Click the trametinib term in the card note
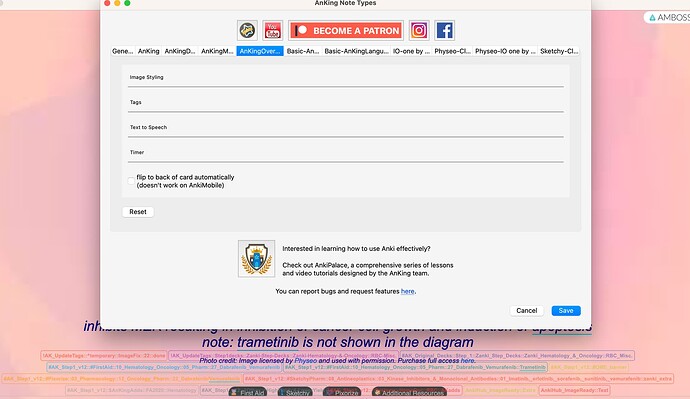Viewport: 690px width, 399px height. (268, 342)
